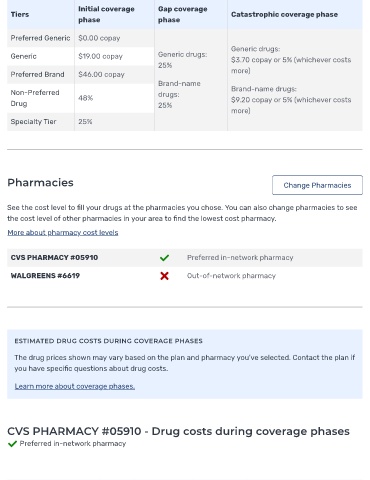Click the Pharmacies section heading

(x=40, y=183)
